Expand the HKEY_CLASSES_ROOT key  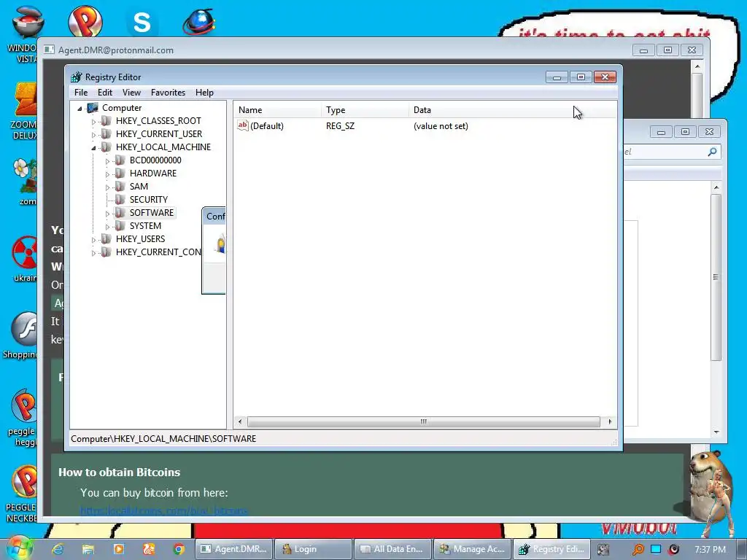(94, 122)
